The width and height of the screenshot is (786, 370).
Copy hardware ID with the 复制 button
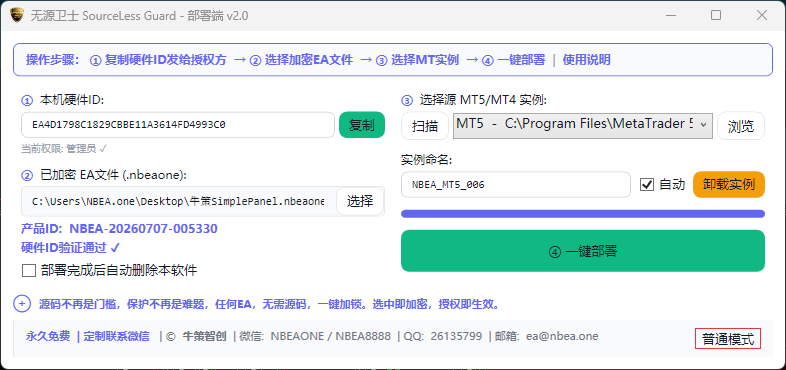pyautogui.click(x=362, y=125)
